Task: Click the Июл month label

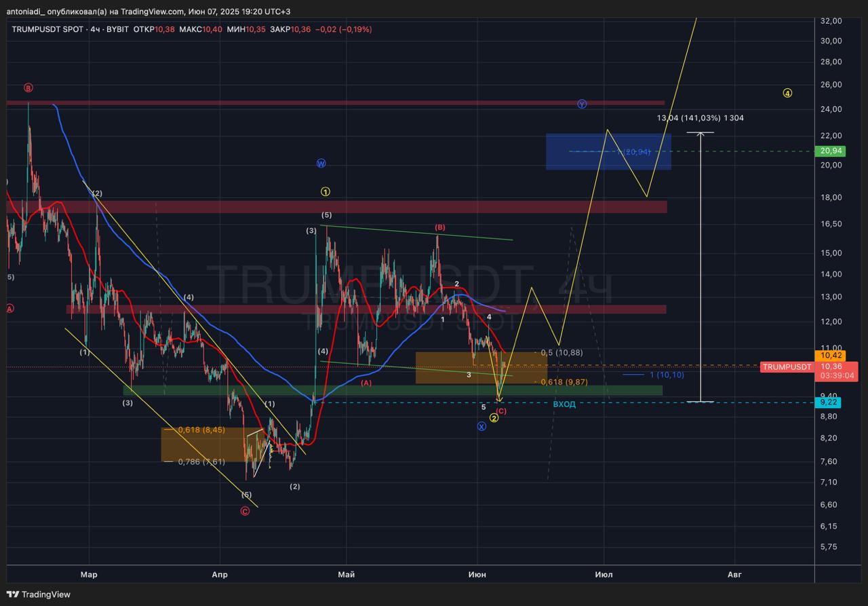Action: 604,575
